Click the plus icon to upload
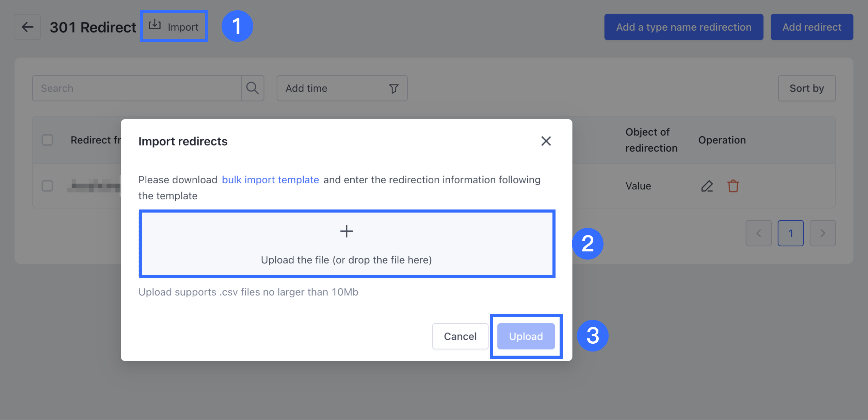868x420 pixels. coord(347,231)
